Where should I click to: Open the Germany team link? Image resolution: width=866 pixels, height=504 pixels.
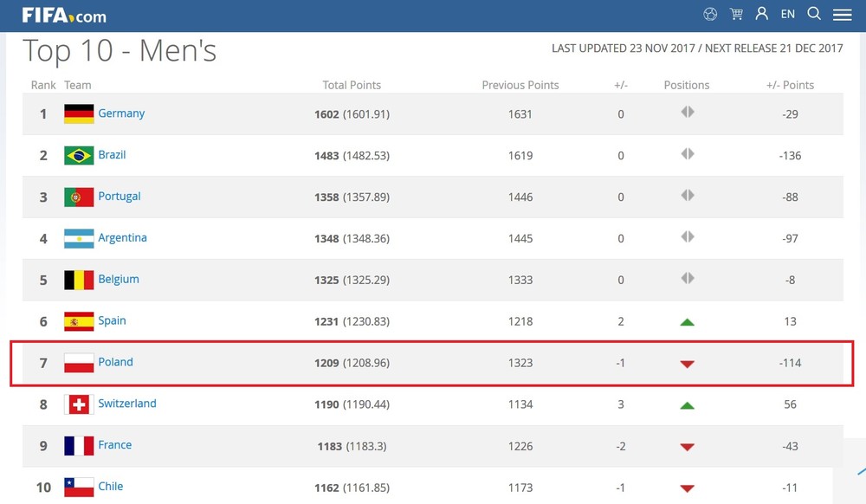[121, 113]
